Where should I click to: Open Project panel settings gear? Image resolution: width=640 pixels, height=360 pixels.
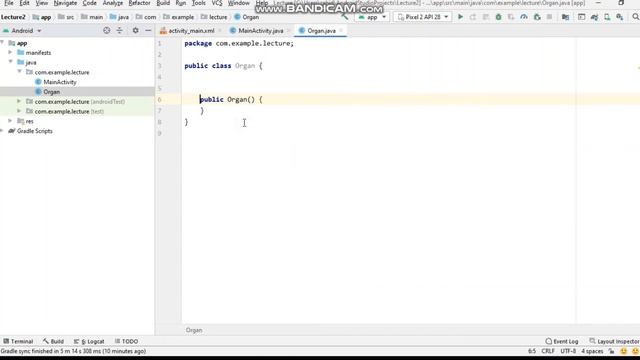136,31
